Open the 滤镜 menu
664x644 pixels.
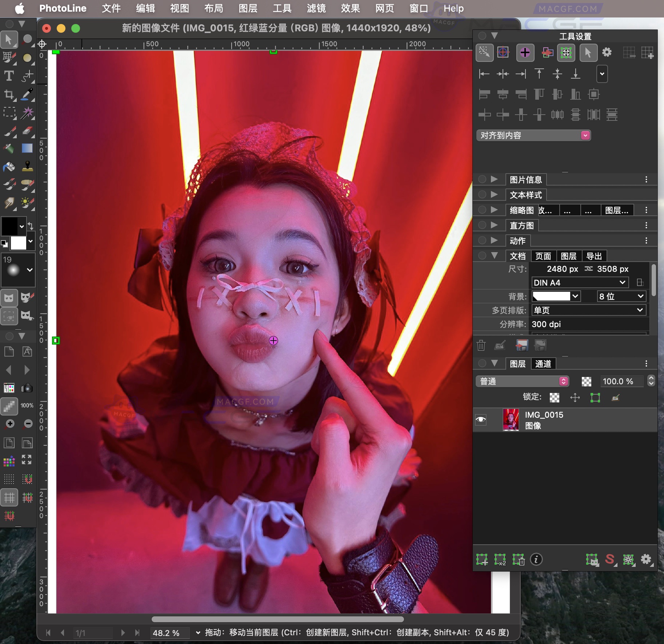[x=316, y=8]
